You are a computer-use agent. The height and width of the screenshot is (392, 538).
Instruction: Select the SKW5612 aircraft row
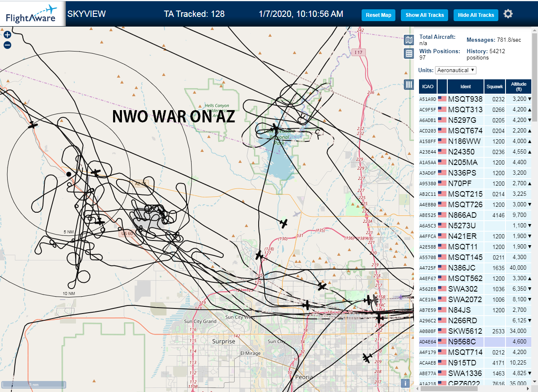(x=476, y=331)
